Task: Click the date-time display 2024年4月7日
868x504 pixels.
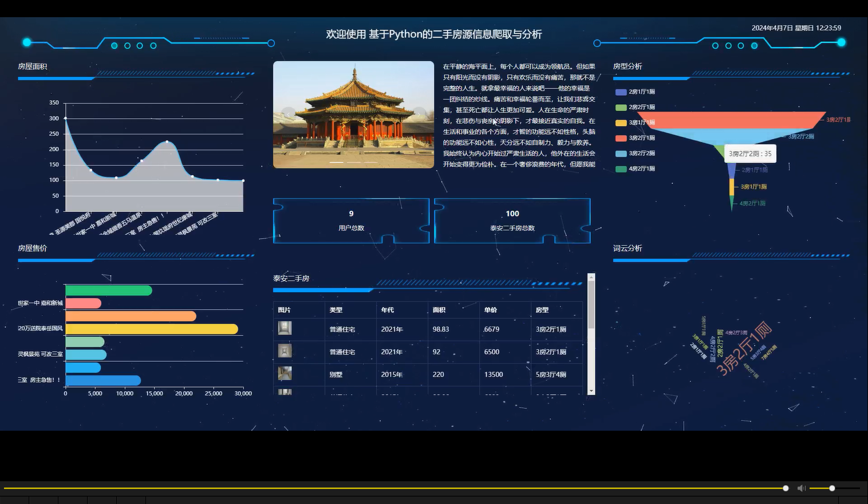Action: point(796,28)
